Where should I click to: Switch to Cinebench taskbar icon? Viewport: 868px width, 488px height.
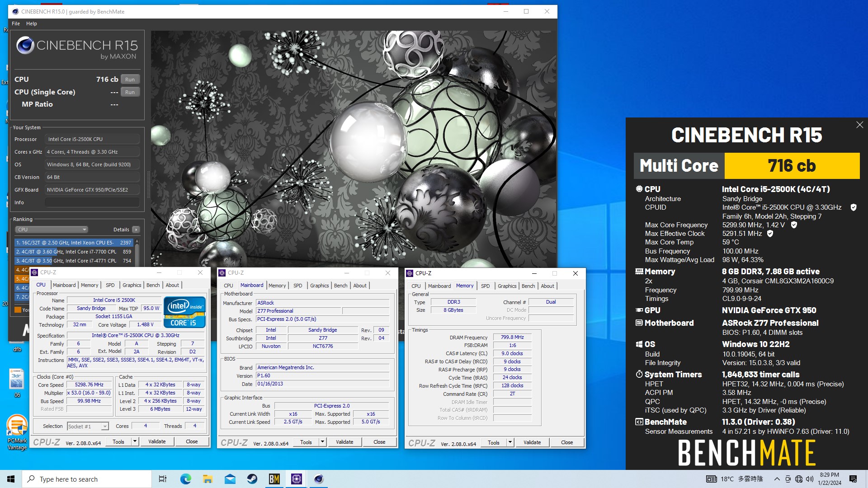pyautogui.click(x=319, y=479)
